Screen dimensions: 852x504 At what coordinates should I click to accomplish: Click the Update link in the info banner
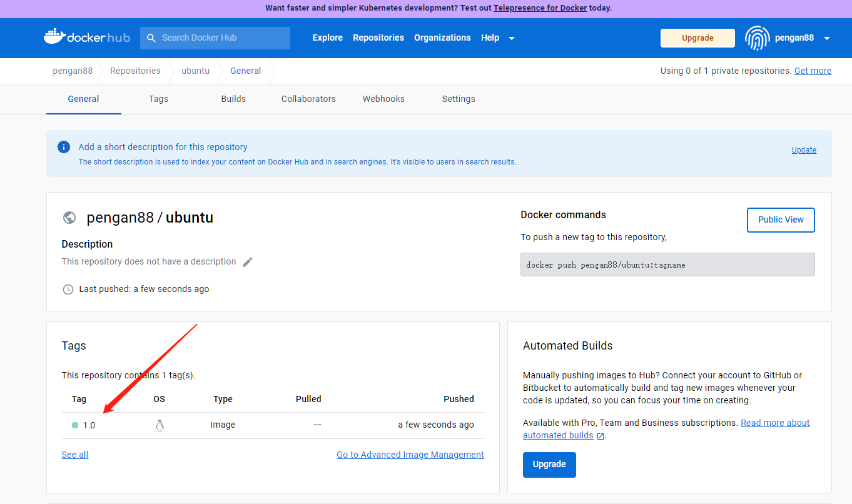pyautogui.click(x=804, y=150)
